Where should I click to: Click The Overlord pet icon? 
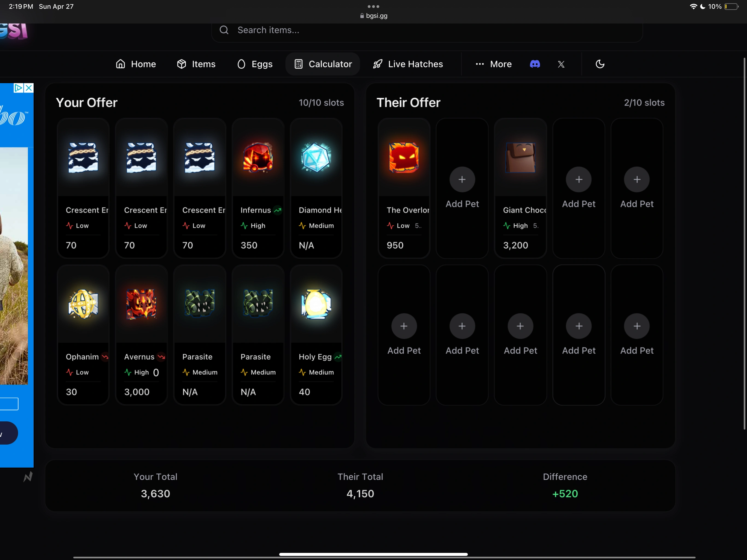point(404,157)
